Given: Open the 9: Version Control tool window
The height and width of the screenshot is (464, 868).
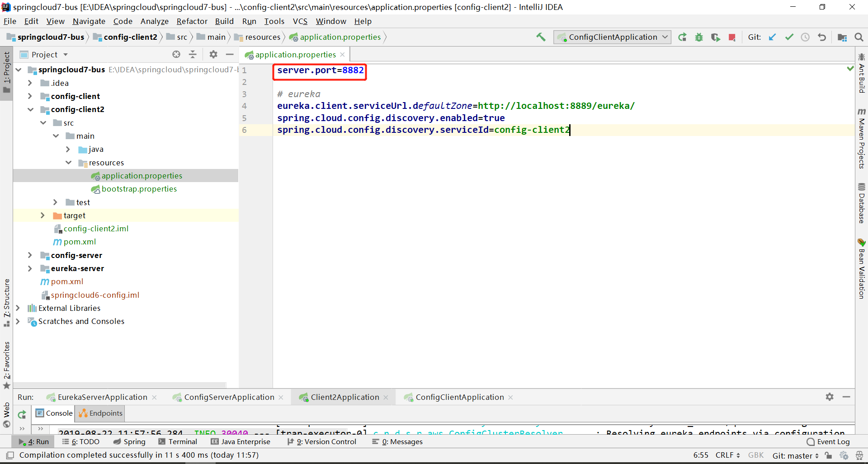Looking at the screenshot, I should tap(321, 441).
